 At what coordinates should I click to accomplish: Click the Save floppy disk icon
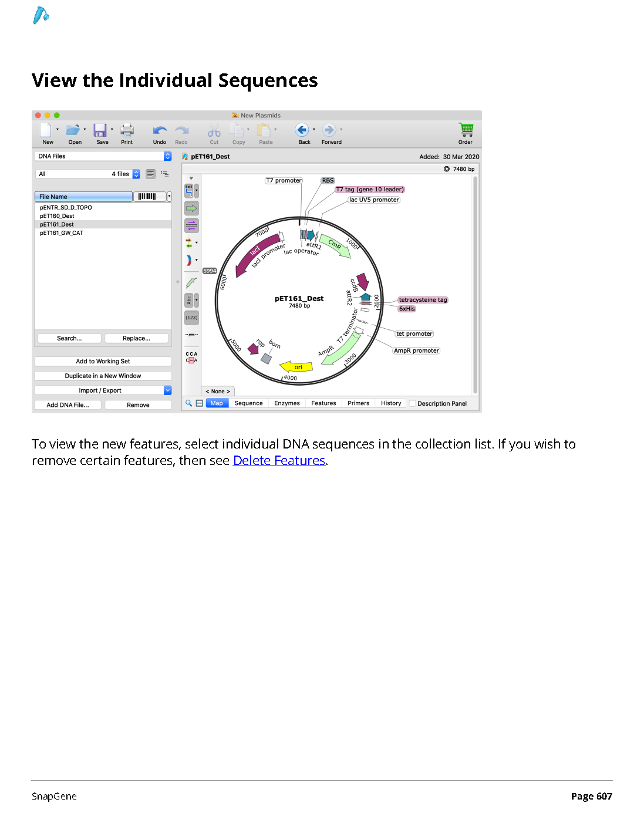point(100,130)
